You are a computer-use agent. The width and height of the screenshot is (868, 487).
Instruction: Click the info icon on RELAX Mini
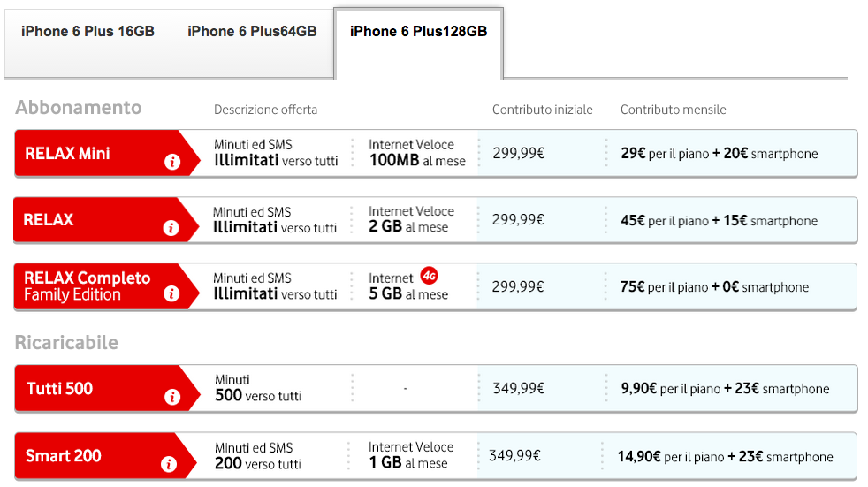point(171,162)
